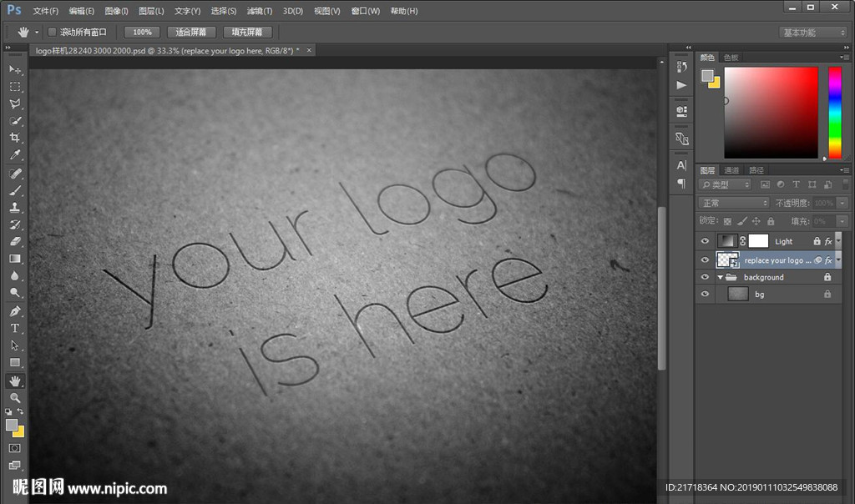The image size is (855, 504).
Task: Select the Eraser tool
Action: click(x=15, y=241)
